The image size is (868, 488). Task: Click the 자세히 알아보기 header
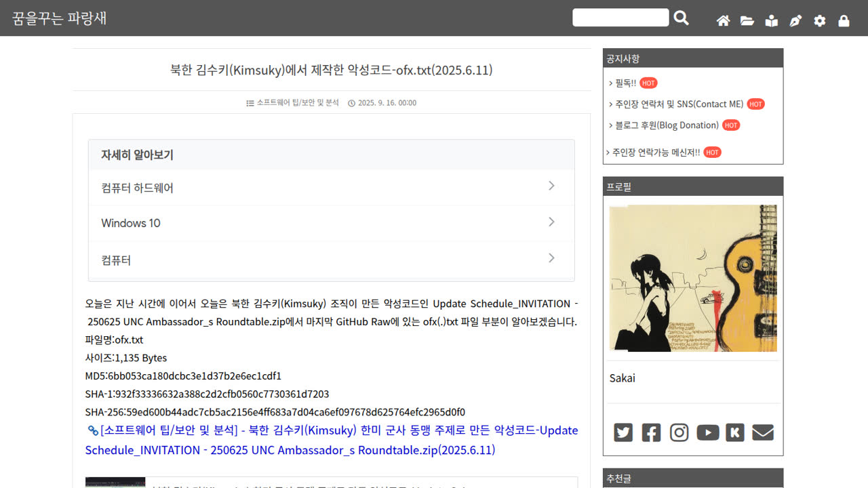tap(332, 155)
